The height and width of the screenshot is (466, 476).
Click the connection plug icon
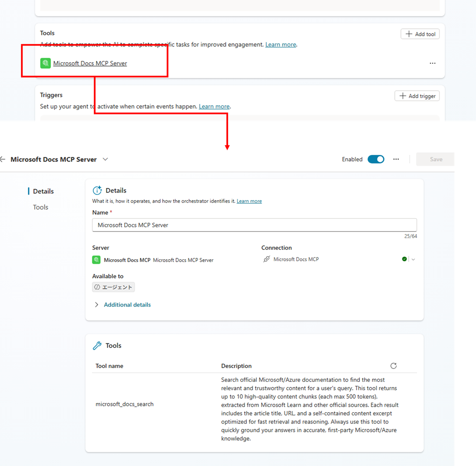point(267,259)
